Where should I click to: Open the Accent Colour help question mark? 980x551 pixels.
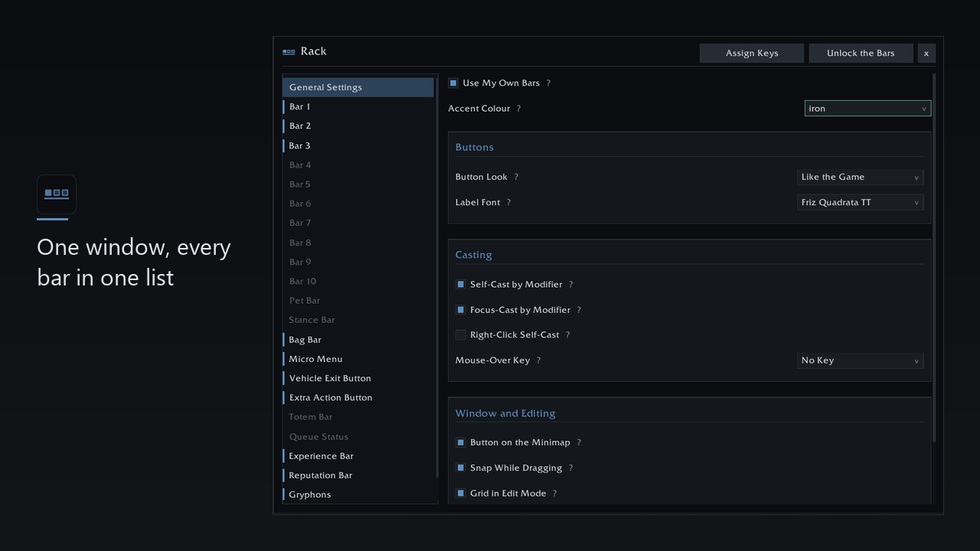pos(518,109)
